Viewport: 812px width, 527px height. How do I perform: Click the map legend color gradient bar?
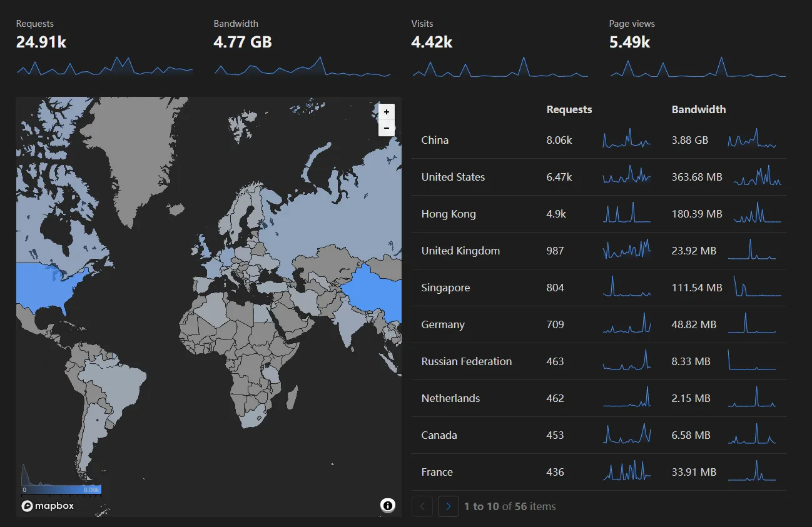(61, 489)
